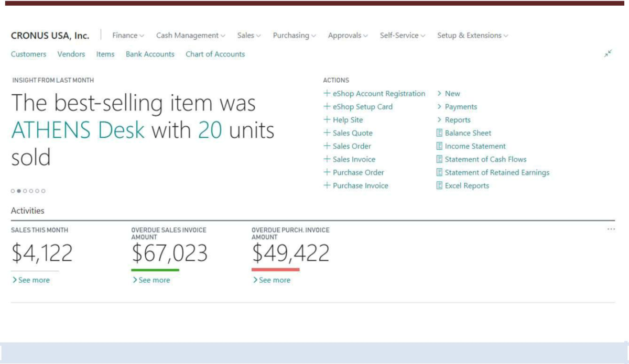Click plus icon beside eShop Account Registration

(x=327, y=94)
